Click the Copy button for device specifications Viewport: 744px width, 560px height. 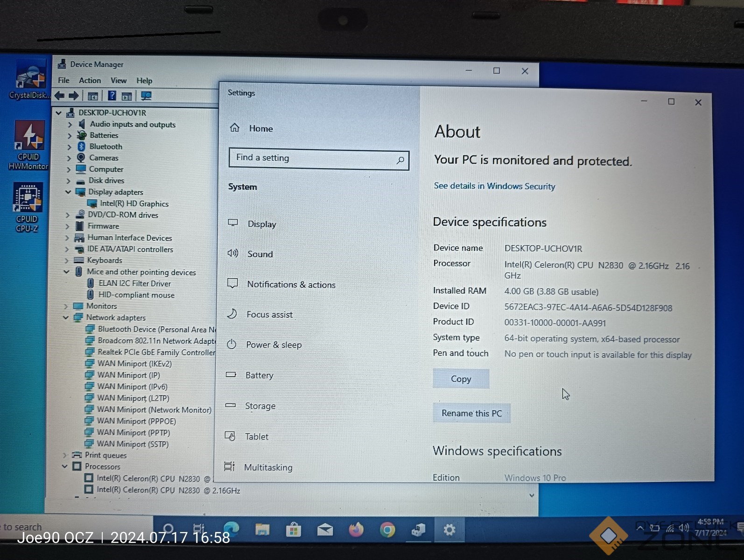click(x=461, y=379)
